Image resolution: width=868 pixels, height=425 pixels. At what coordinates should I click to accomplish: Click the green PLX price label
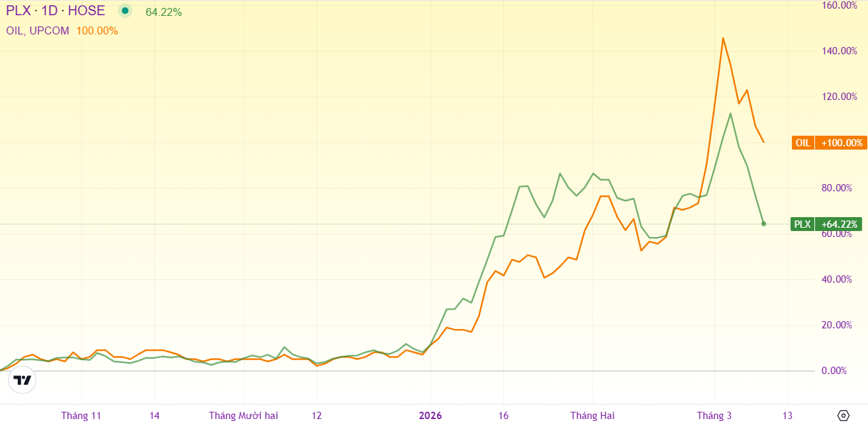(802, 224)
